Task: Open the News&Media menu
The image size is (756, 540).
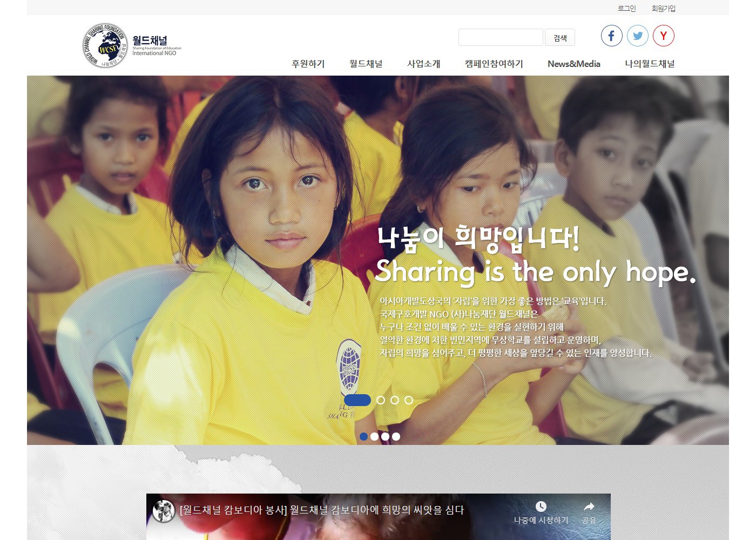Action: pyautogui.click(x=573, y=64)
